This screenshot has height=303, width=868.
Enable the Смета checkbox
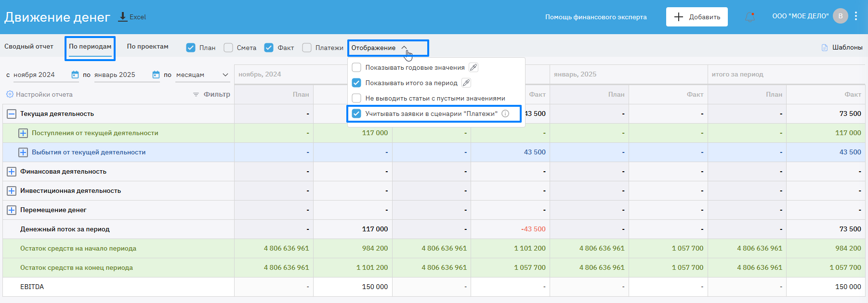point(228,48)
